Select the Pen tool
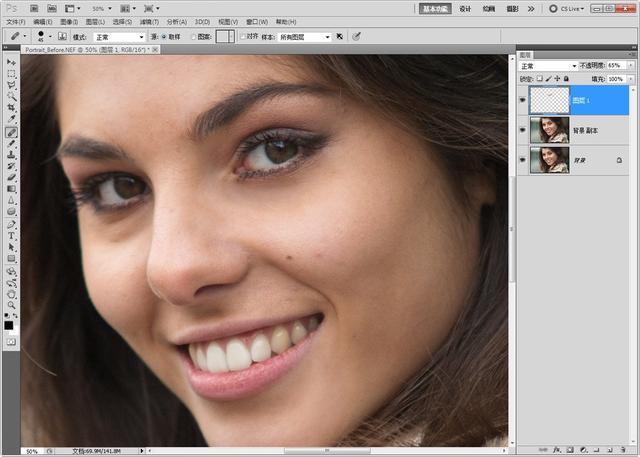The image size is (640, 457). point(11,224)
